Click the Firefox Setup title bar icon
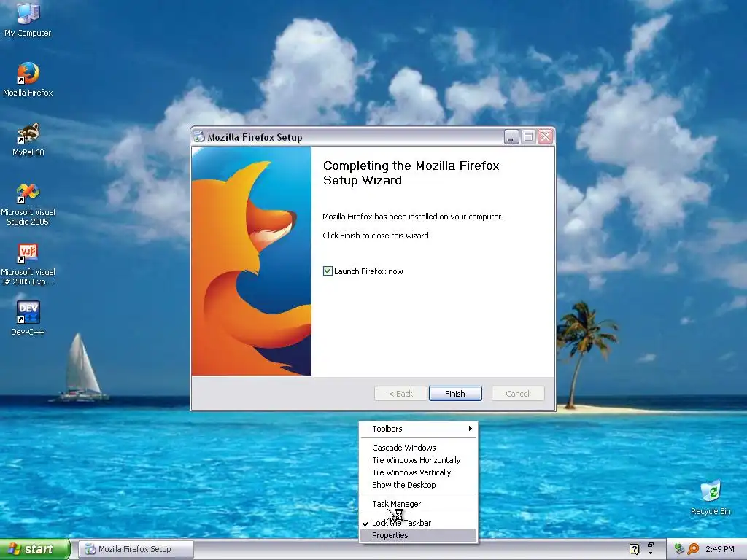 (198, 137)
